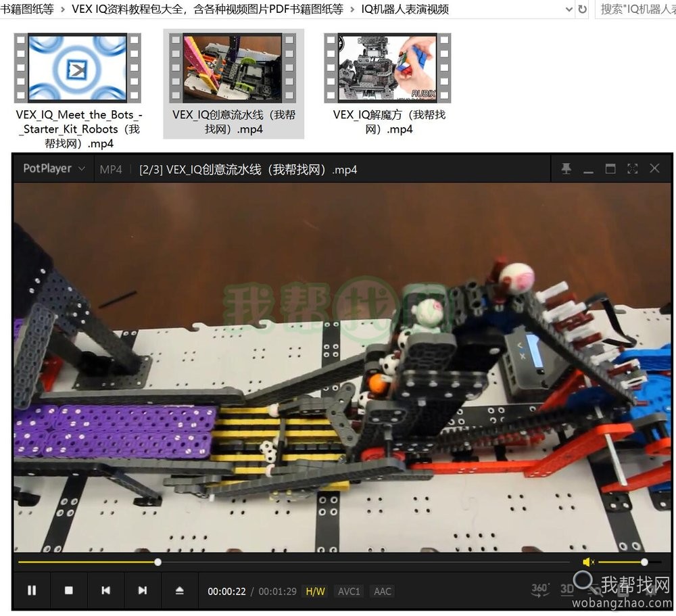Navigate to 书籍图纸等 breadcrumb folder
This screenshot has width=676, height=616.
click(x=27, y=9)
